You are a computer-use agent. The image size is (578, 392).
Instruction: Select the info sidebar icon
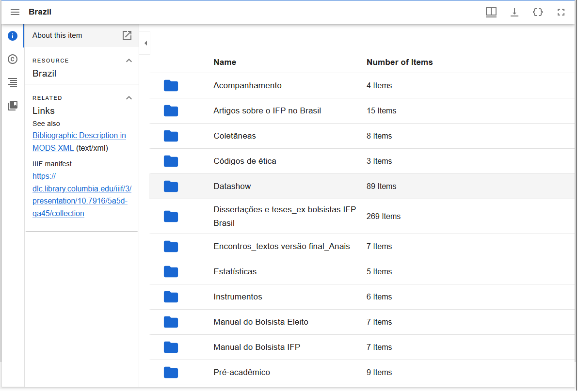[x=13, y=35]
